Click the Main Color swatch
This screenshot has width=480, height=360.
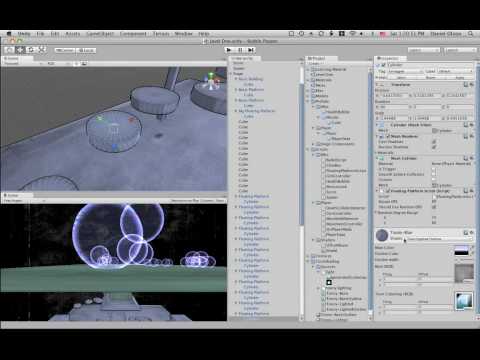click(x=461, y=248)
